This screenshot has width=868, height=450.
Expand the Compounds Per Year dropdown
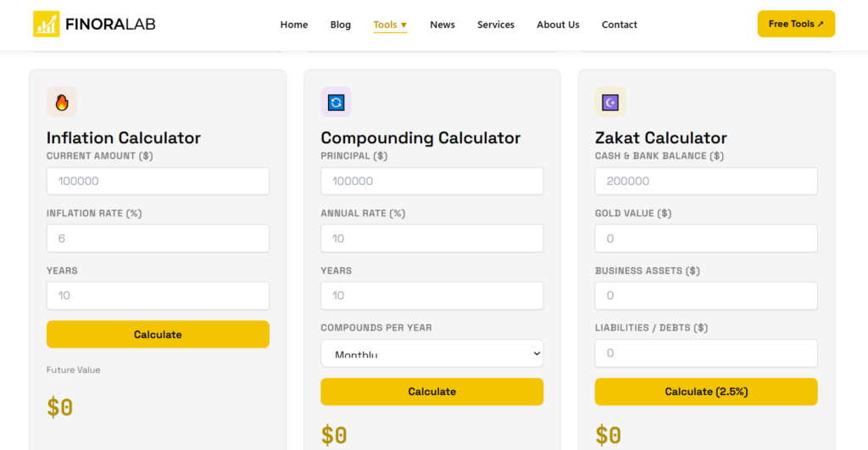point(431,353)
